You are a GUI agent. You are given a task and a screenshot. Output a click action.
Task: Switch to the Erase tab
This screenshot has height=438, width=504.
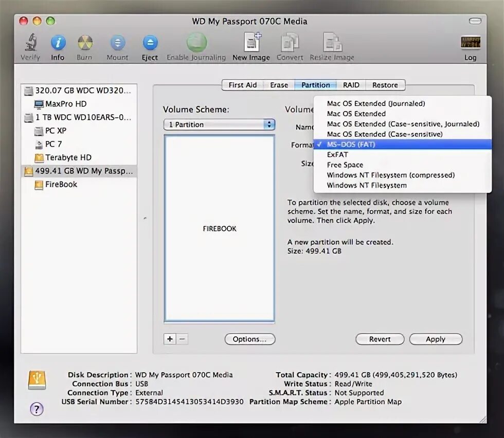tap(279, 85)
